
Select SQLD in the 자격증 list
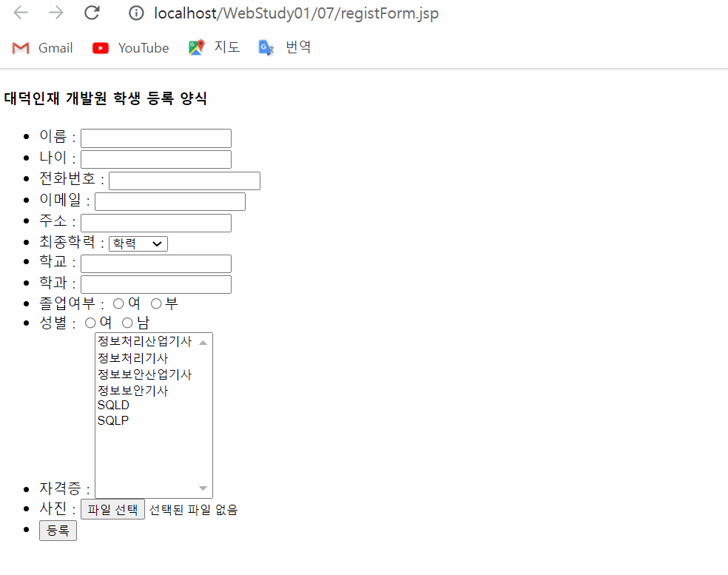tap(113, 406)
